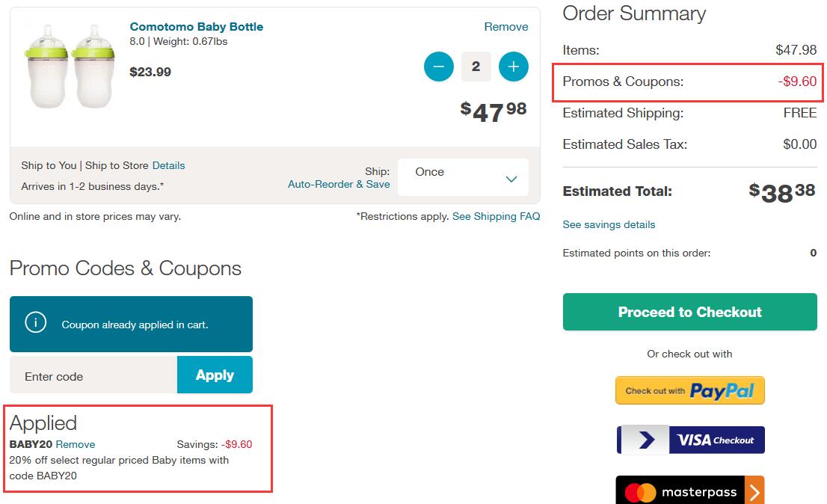Click Proceed to Checkout
This screenshot has height=504, width=827.
click(690, 312)
